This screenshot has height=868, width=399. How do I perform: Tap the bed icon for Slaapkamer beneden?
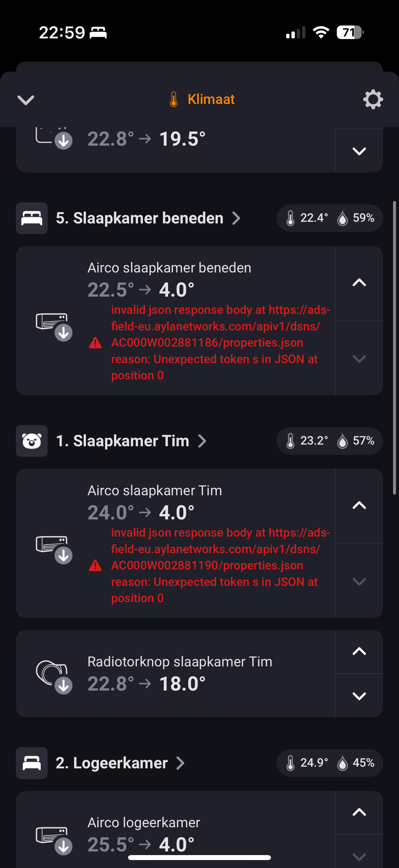(x=32, y=218)
